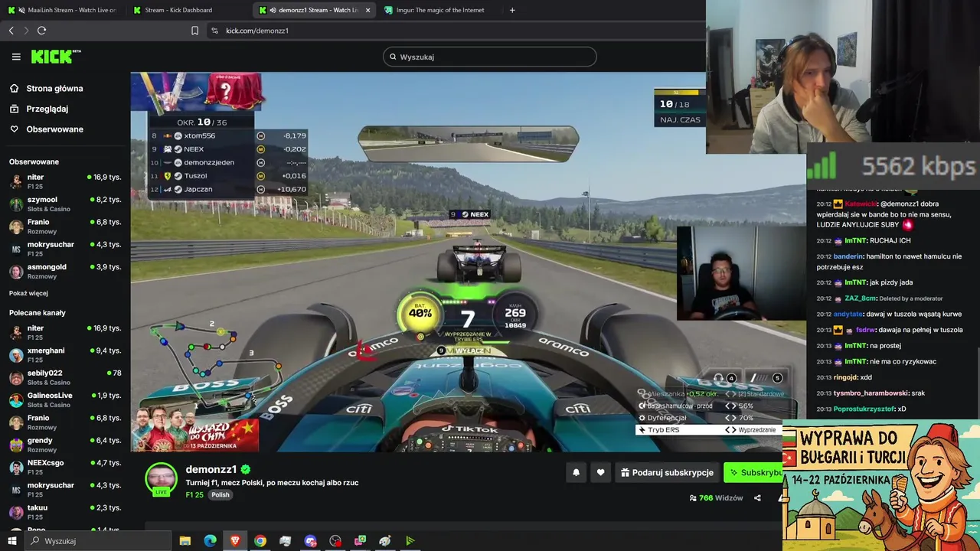Reload the page with the refresh icon
Viewport: 980px width, 551px height.
[41, 31]
